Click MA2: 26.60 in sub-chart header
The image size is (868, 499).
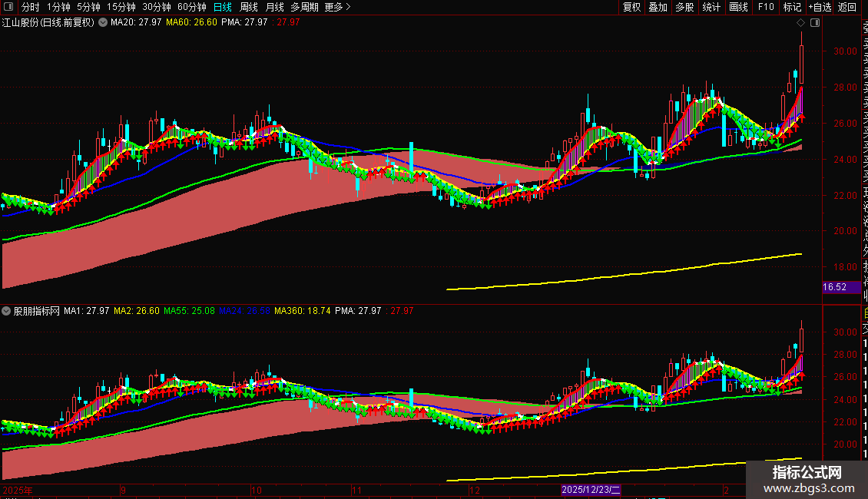137,311
